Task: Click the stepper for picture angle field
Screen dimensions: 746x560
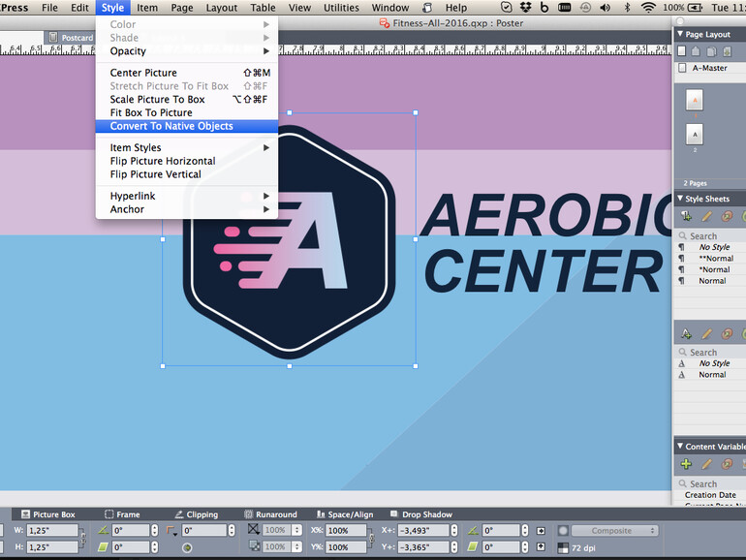Action: pyautogui.click(x=524, y=530)
